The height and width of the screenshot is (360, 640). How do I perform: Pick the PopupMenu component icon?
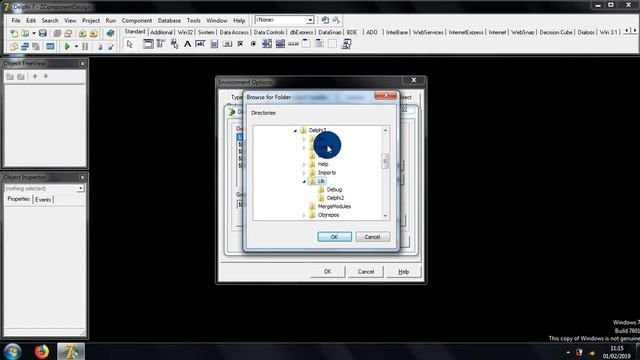point(174,44)
